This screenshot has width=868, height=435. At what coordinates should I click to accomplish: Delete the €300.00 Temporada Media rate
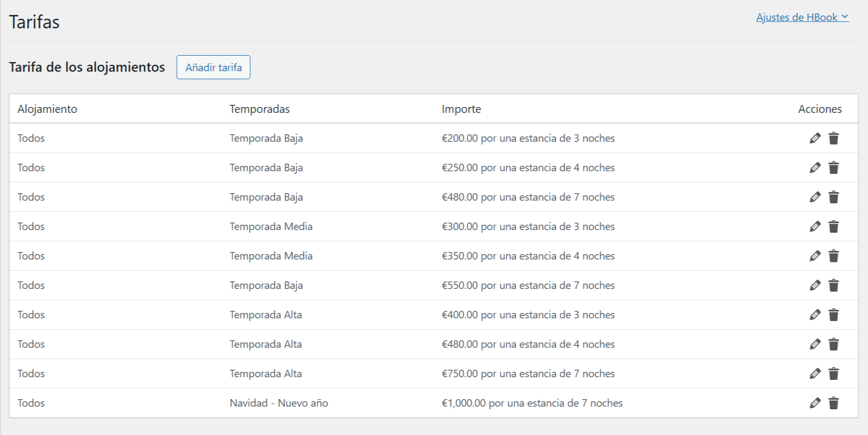833,226
